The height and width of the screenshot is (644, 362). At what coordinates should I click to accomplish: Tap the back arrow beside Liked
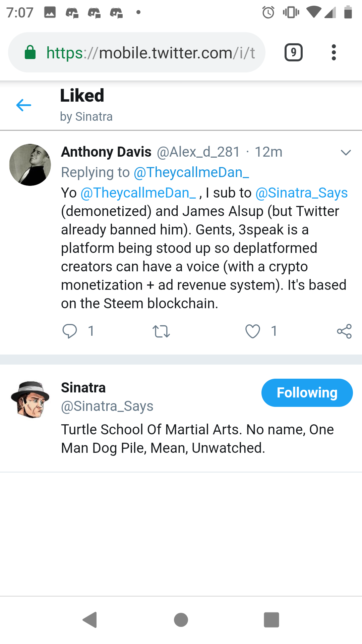click(23, 105)
